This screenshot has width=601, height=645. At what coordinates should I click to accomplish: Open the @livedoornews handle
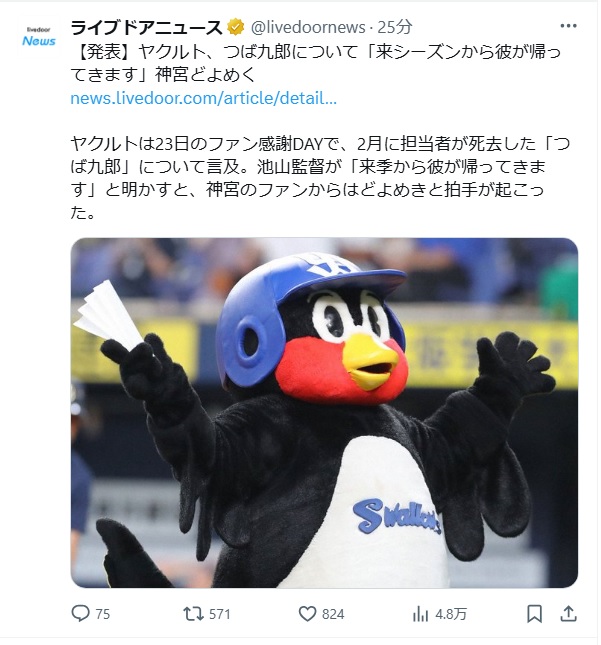pyautogui.click(x=308, y=28)
